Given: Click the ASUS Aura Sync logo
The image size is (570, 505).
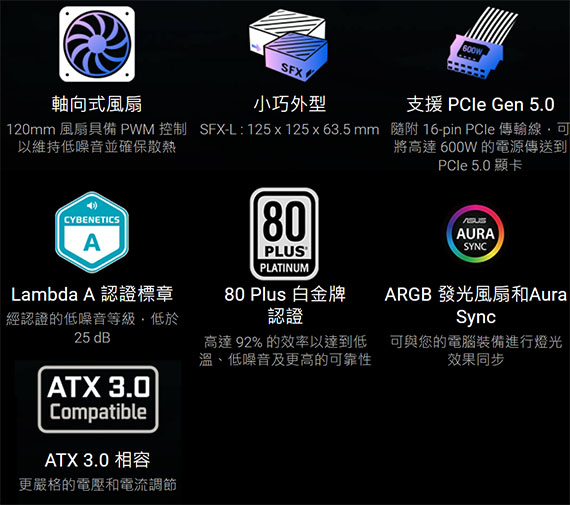Looking at the screenshot, I should (475, 234).
